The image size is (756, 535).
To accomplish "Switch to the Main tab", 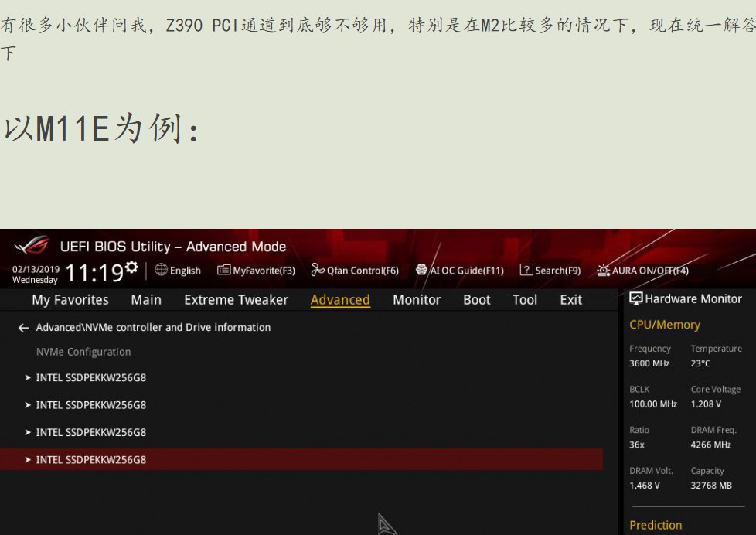I will 146,300.
